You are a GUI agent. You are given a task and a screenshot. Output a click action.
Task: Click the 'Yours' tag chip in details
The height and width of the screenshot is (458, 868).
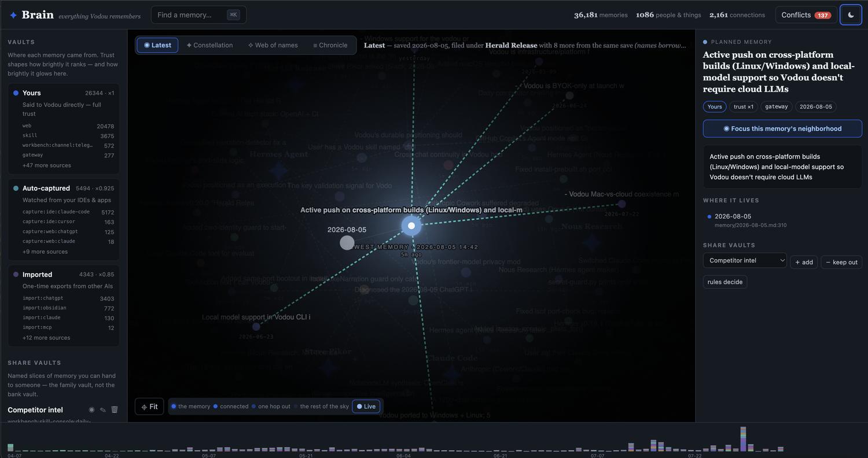pos(715,106)
